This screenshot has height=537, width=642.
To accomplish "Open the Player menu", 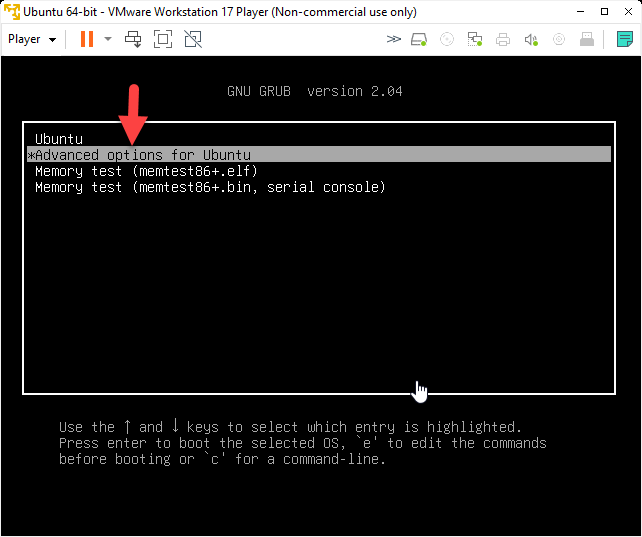I will pyautogui.click(x=32, y=39).
